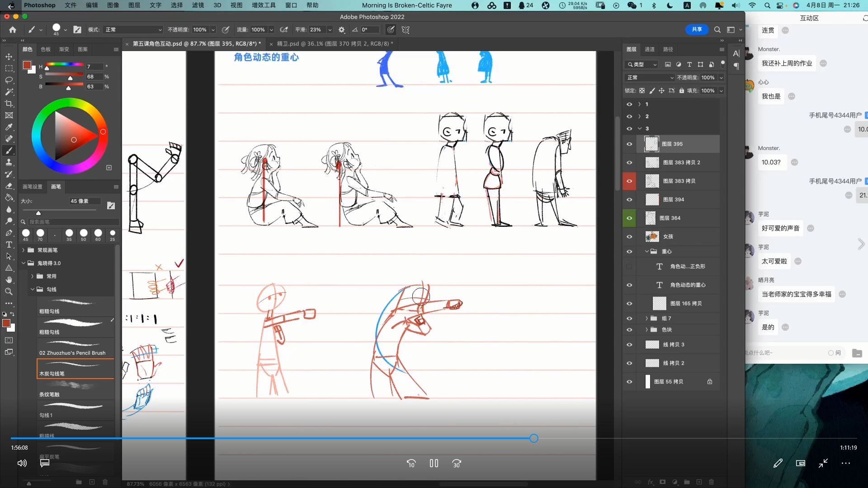
Task: Select the Eyedropper tool
Action: click(x=9, y=127)
